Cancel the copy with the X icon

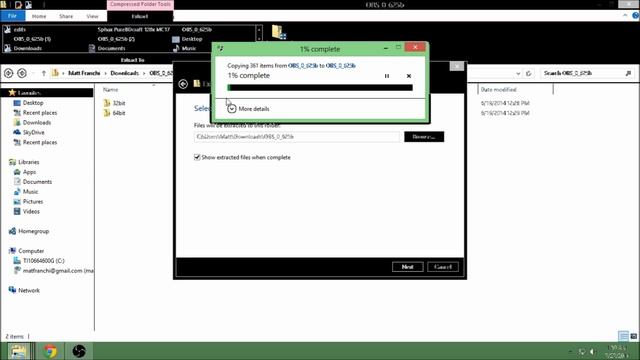pyautogui.click(x=409, y=76)
